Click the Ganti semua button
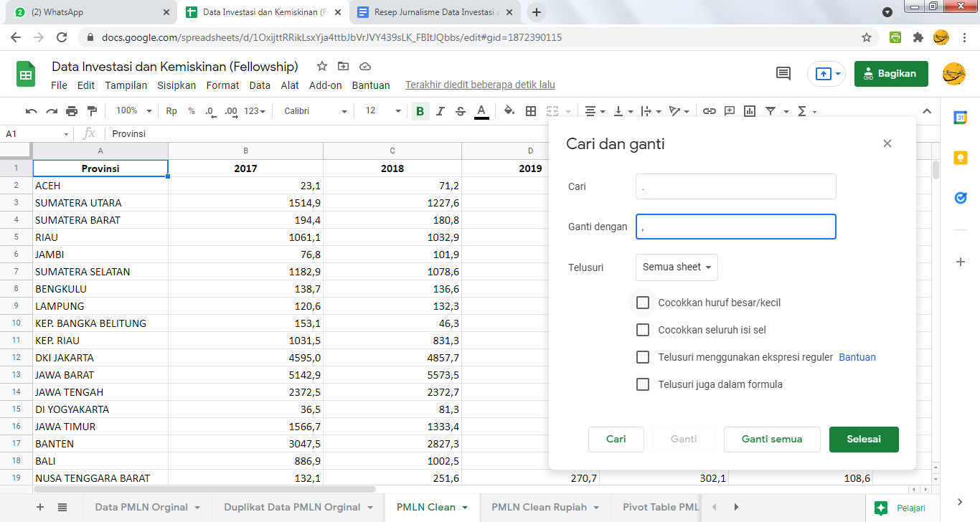 (x=771, y=439)
